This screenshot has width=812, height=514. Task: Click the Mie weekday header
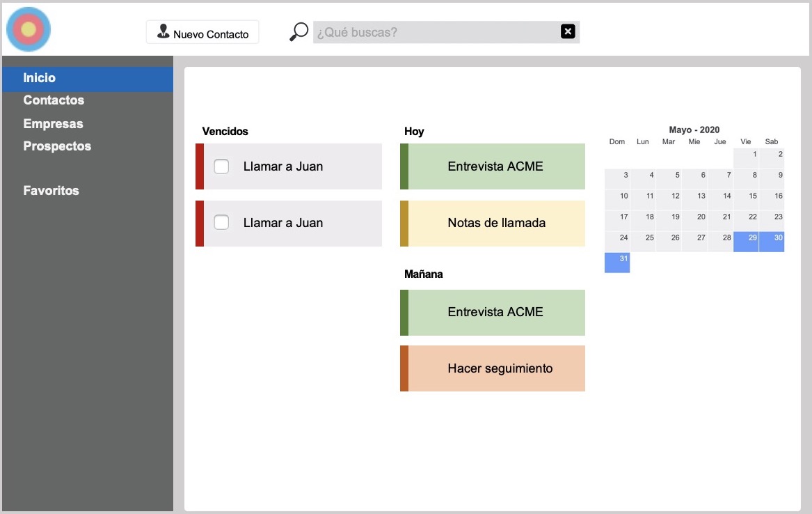tap(694, 141)
